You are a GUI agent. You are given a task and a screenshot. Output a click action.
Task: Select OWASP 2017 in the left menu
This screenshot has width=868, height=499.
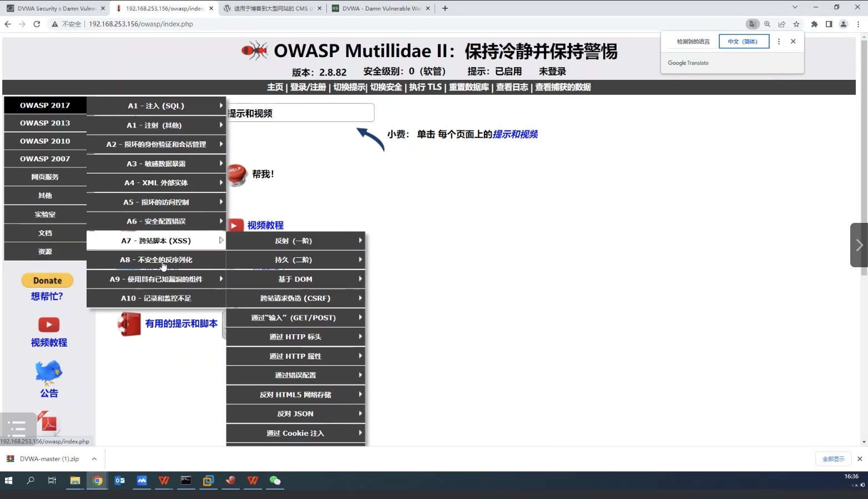tap(45, 105)
